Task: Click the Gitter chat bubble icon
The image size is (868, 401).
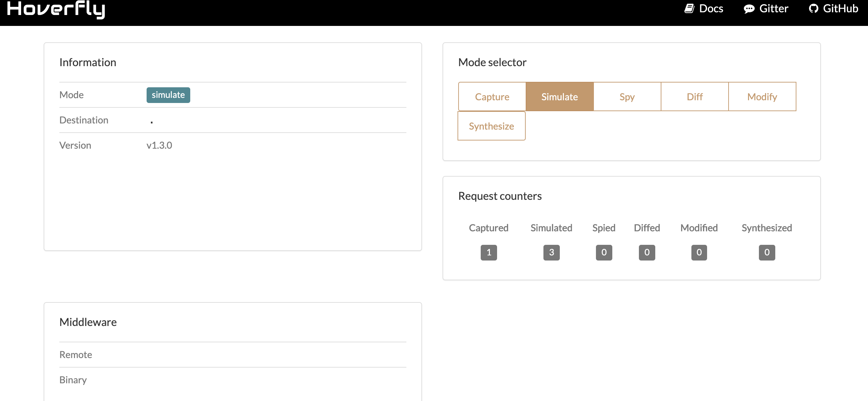Action: [x=749, y=9]
